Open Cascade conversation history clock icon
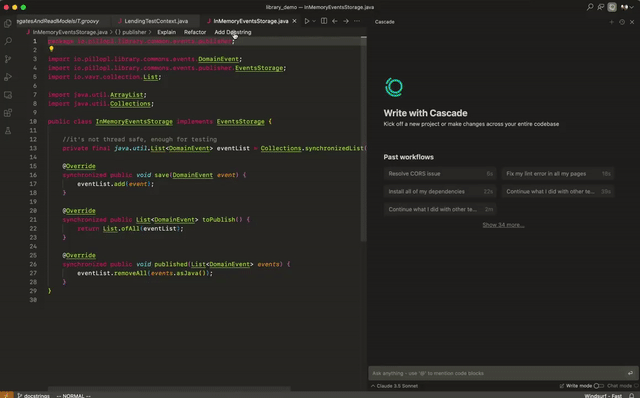 coord(622,22)
